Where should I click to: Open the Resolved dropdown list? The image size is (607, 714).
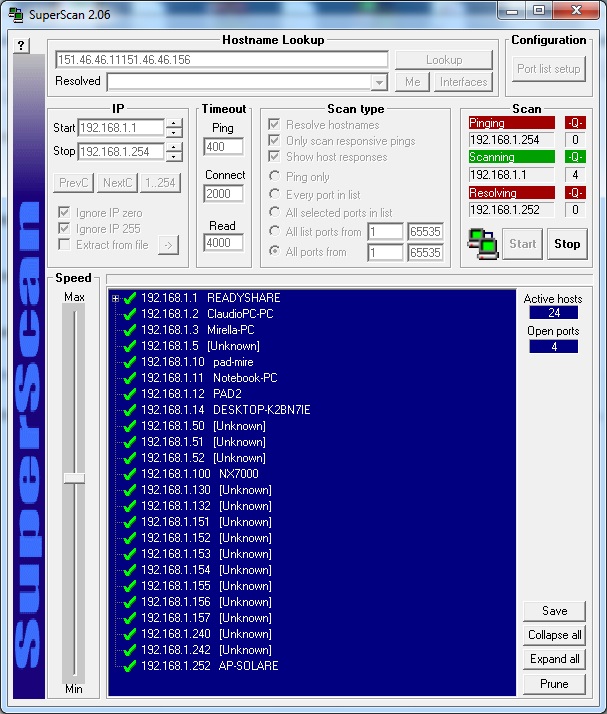click(379, 82)
